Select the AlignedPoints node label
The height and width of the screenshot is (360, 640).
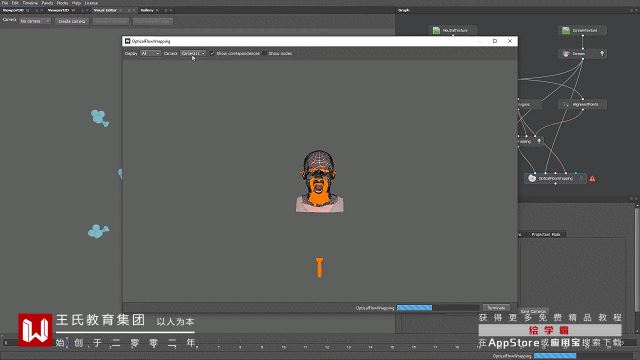coord(585,104)
